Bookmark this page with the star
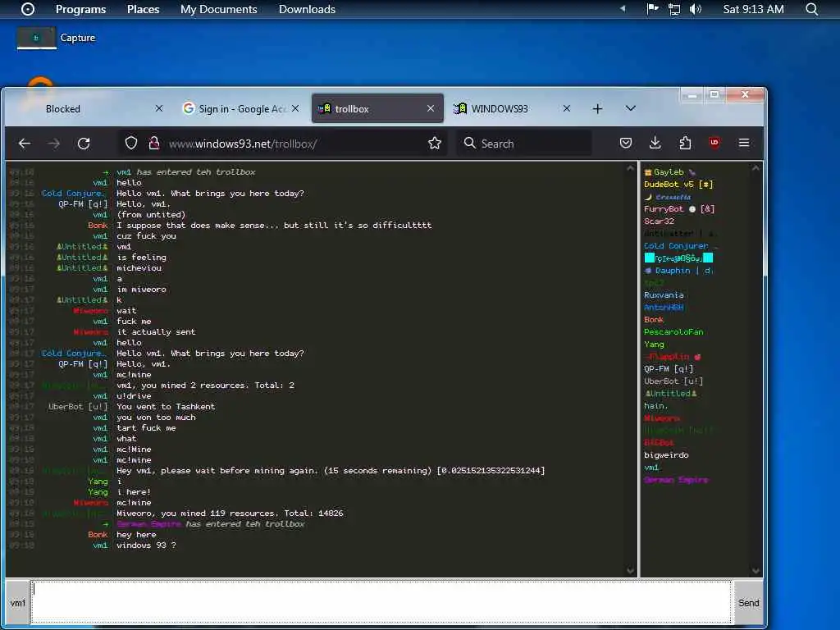840x630 pixels. pyautogui.click(x=435, y=143)
